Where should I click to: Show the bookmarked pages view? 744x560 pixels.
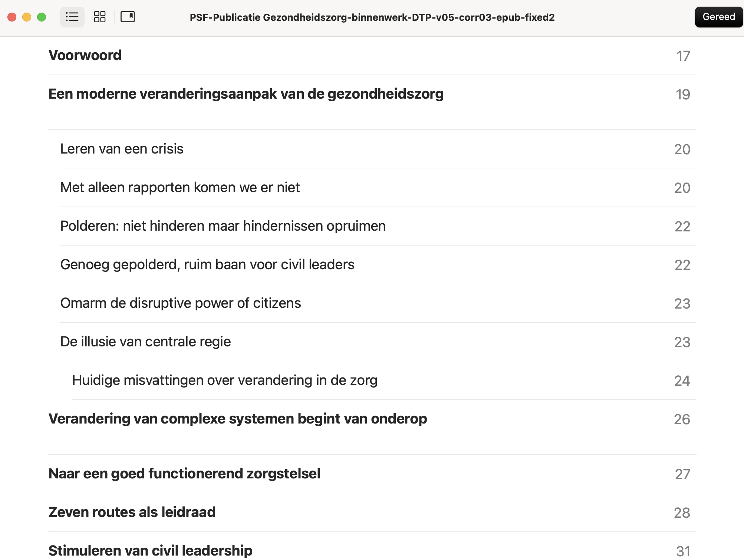pos(128,17)
